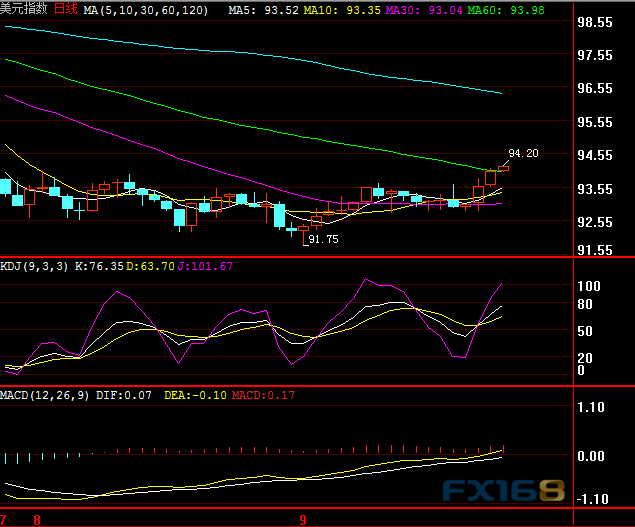Click the month 9 marker on time axis
635x527 pixels.
click(x=303, y=520)
